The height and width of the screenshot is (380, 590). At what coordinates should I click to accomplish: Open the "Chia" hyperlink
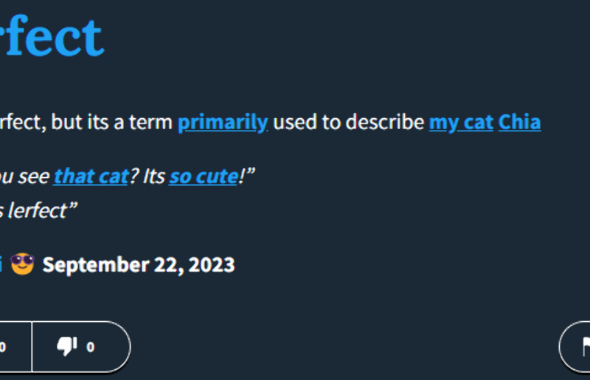[x=519, y=122]
